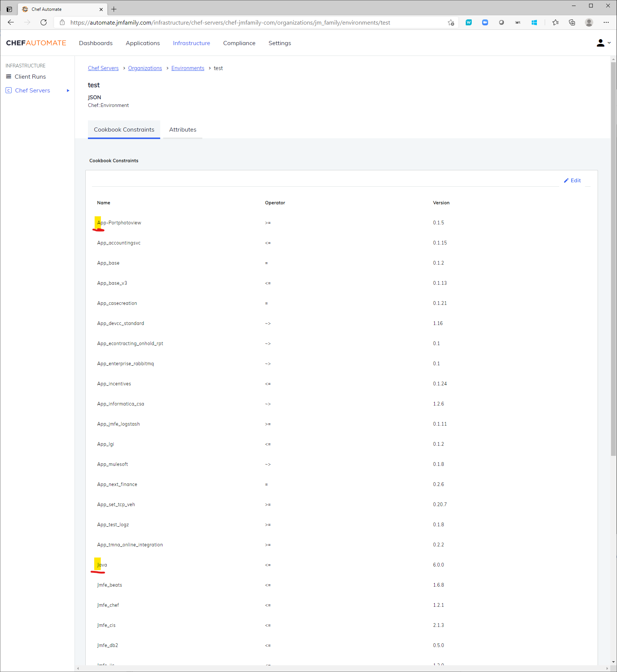The width and height of the screenshot is (617, 672).
Task: Click the gray circle extension icon
Action: 501,22
